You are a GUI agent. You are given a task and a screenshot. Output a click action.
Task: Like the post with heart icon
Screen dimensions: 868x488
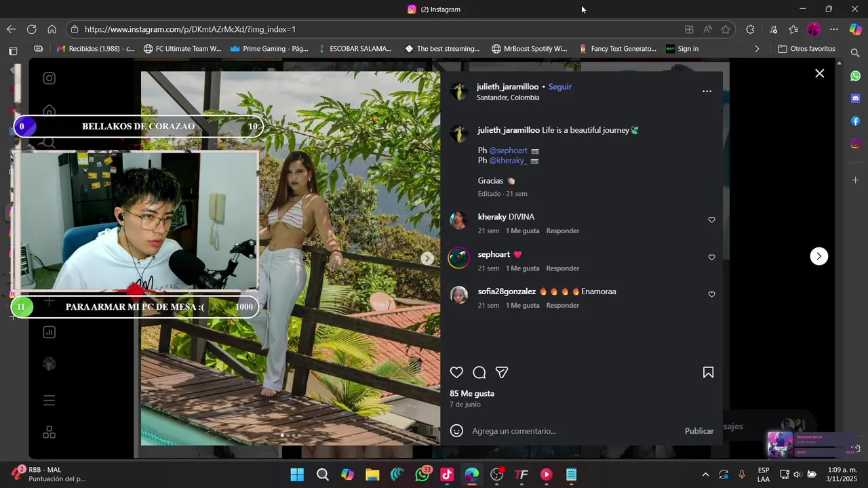[456, 372]
